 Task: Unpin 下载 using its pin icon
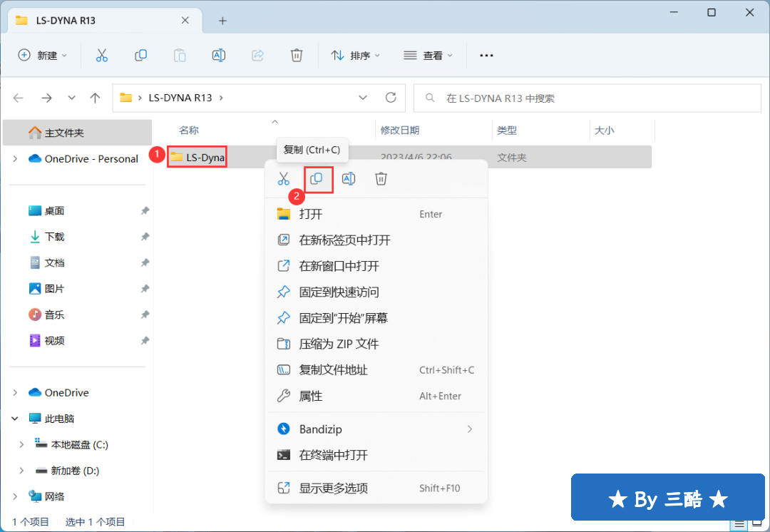tap(145, 237)
